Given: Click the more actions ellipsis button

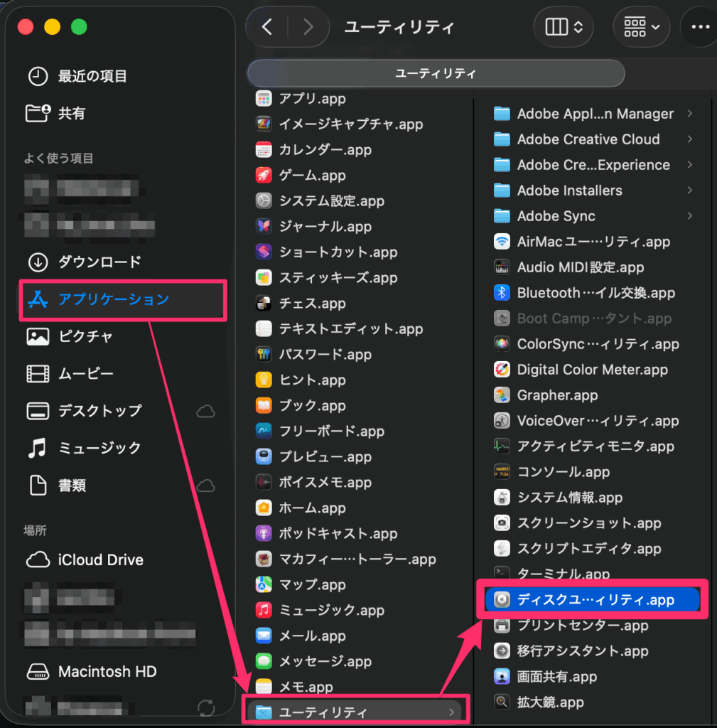Looking at the screenshot, I should point(700,27).
